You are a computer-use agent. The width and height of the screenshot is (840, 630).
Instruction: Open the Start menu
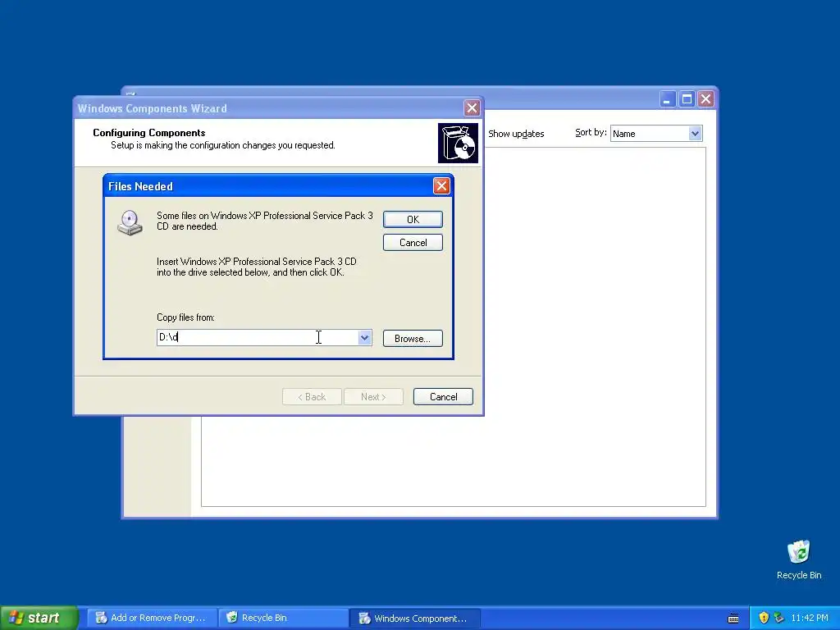tap(39, 618)
